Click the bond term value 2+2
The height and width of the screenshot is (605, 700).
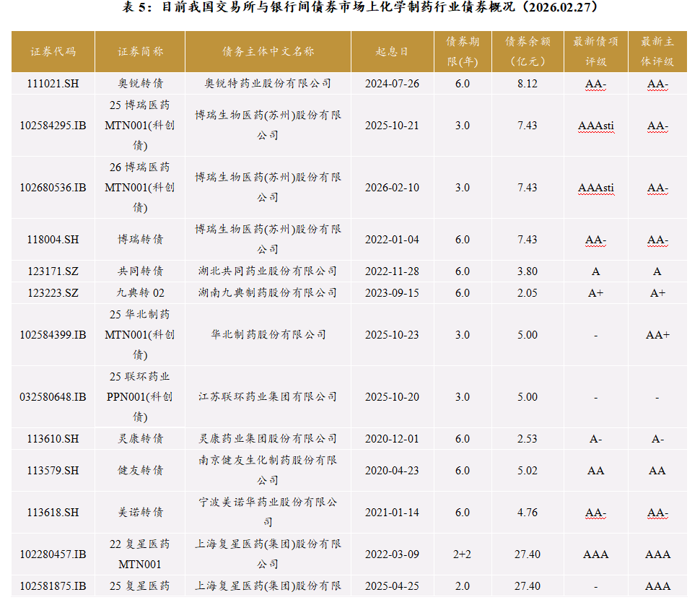pyautogui.click(x=462, y=554)
